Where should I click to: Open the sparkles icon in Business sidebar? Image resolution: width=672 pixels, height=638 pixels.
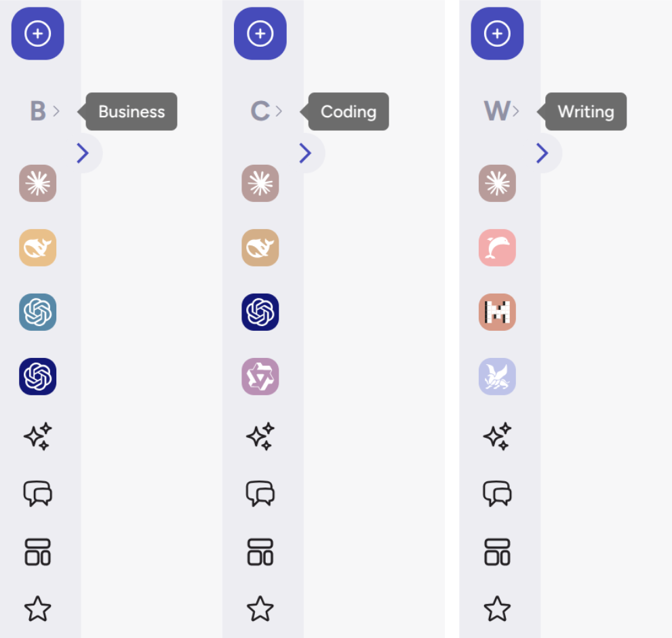coord(38,436)
